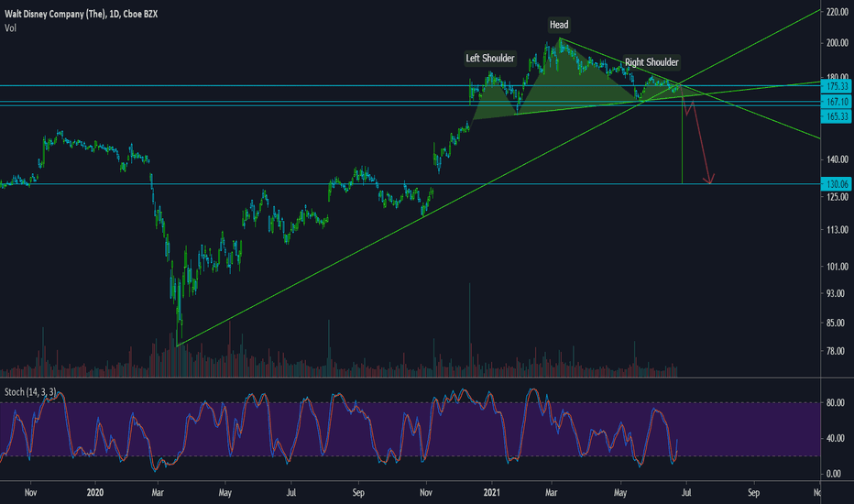Click the 165.33 price label
The image size is (854, 504).
click(x=838, y=116)
